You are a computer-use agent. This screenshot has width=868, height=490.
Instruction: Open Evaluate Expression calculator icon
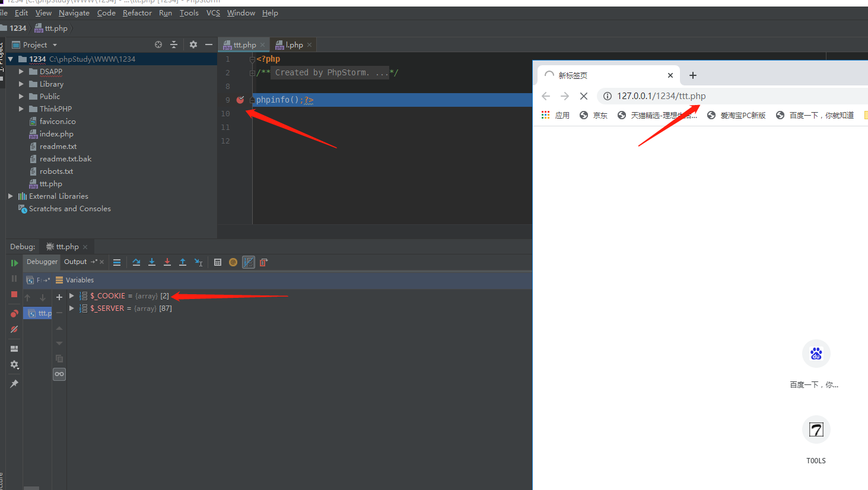click(x=218, y=262)
